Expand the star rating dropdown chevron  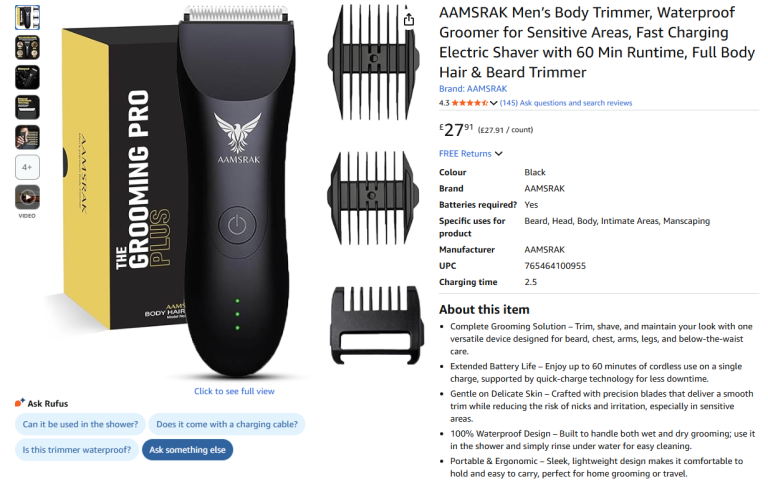pos(493,103)
